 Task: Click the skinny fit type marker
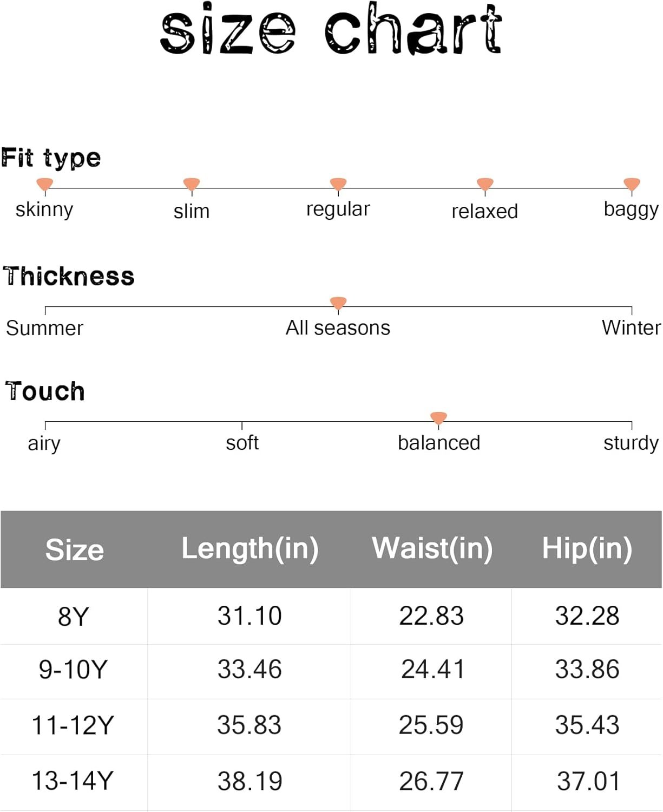point(44,184)
